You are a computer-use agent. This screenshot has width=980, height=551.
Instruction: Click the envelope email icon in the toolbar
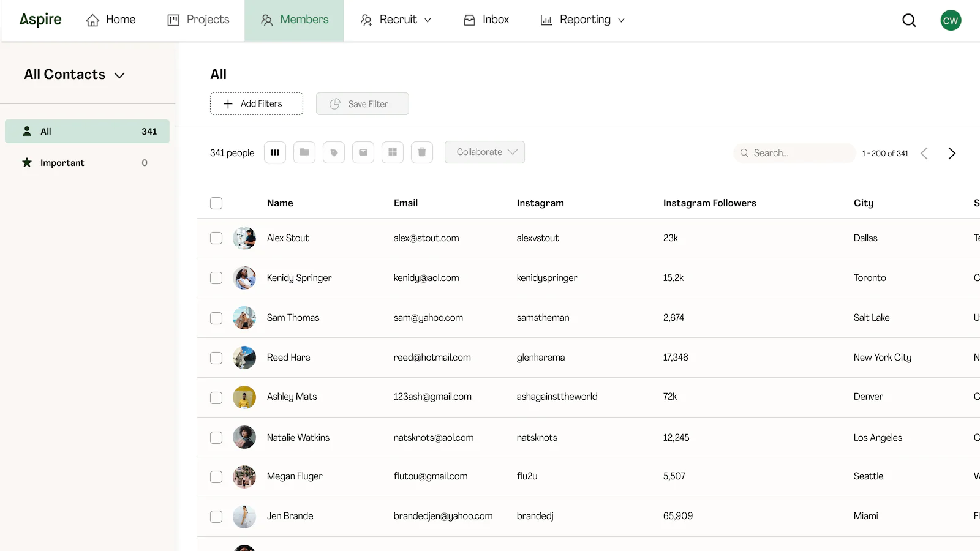[x=363, y=152]
